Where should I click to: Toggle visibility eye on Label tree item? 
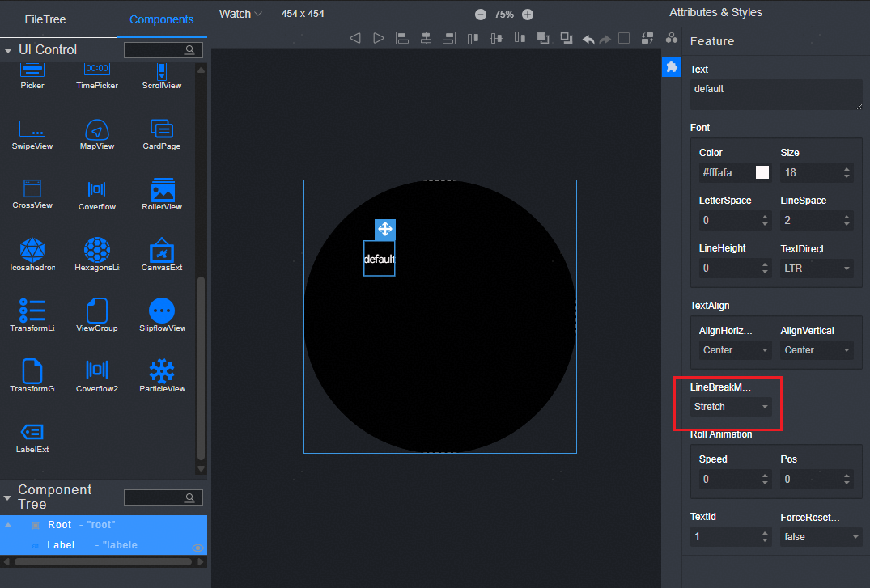coord(197,547)
